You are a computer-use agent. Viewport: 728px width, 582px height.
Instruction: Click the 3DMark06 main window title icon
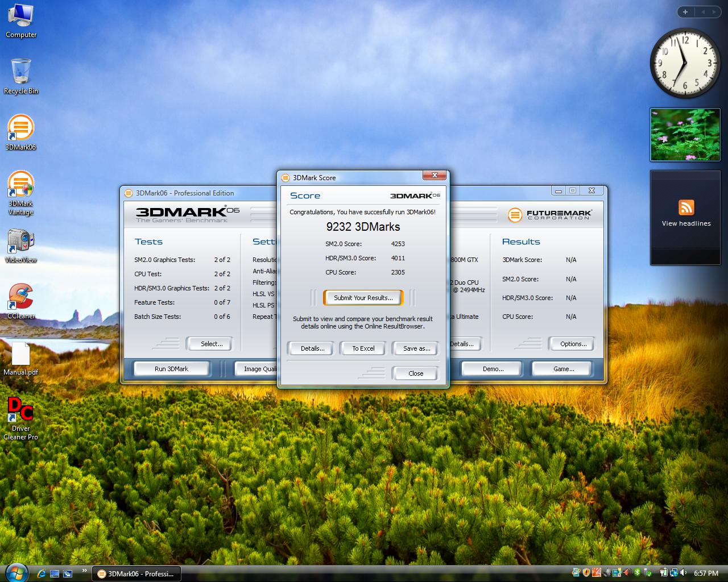tap(129, 193)
